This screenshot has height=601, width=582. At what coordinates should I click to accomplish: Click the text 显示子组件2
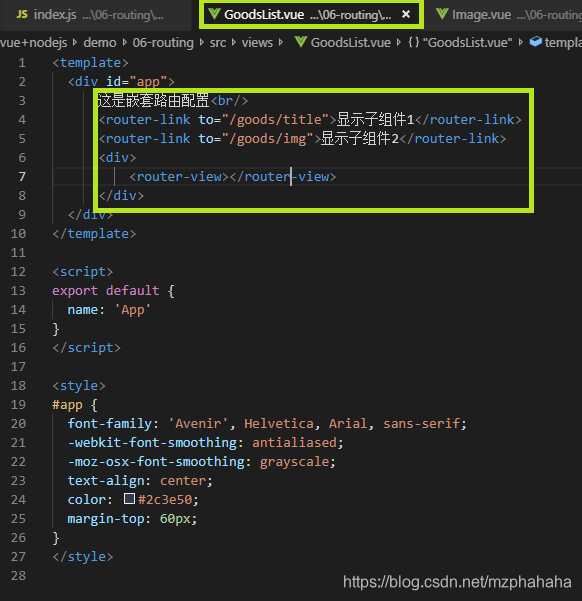click(x=360, y=139)
